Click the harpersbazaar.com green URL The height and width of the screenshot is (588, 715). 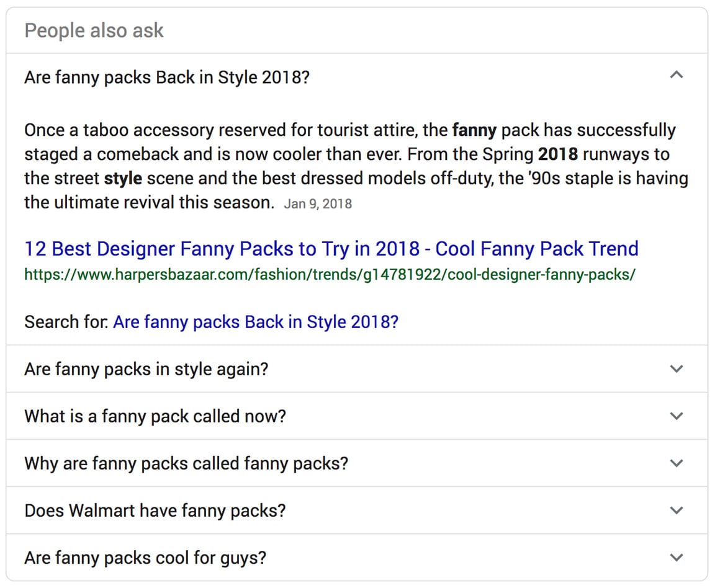coord(330,274)
